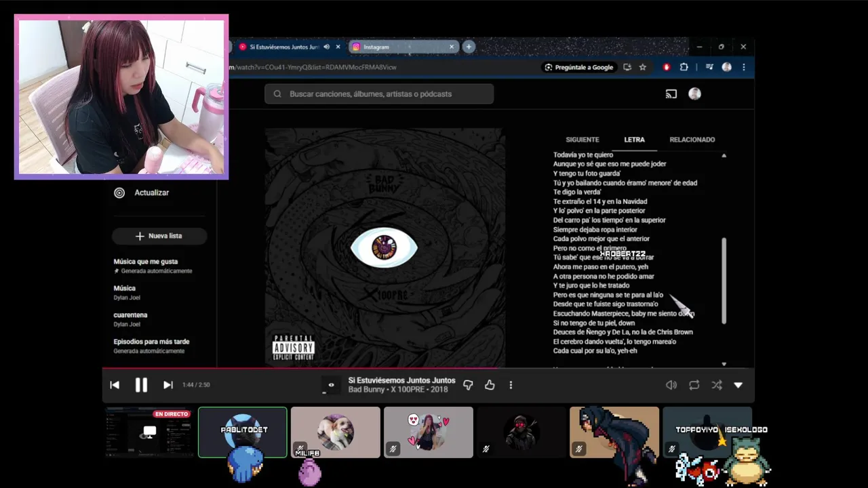Skip to the previous track
Image resolution: width=868 pixels, height=488 pixels.
point(115,385)
